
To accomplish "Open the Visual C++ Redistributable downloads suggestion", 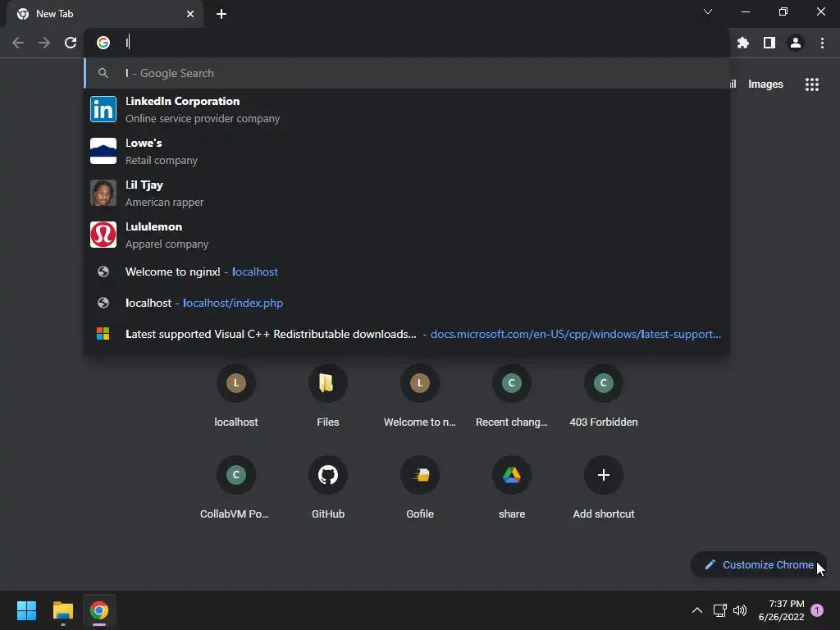I will pos(407,334).
